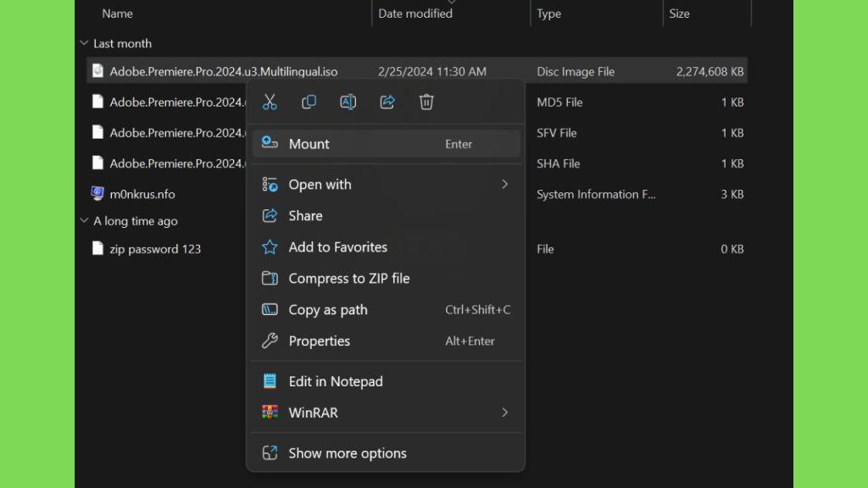Click the Delete trash can icon
The image size is (868, 488).
426,102
